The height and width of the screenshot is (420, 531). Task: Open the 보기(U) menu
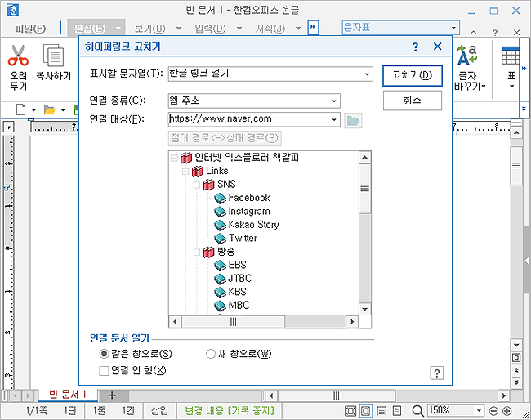pyautogui.click(x=150, y=29)
